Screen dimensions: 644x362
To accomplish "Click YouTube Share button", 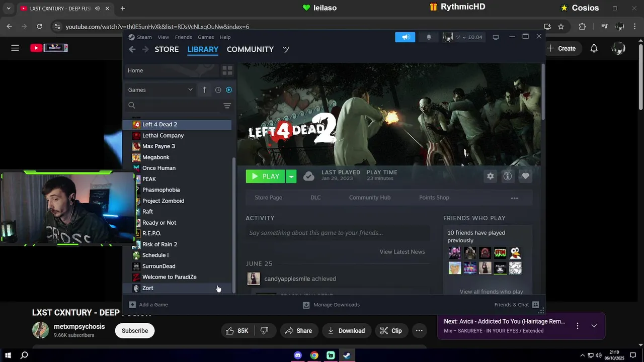I will 298,331.
